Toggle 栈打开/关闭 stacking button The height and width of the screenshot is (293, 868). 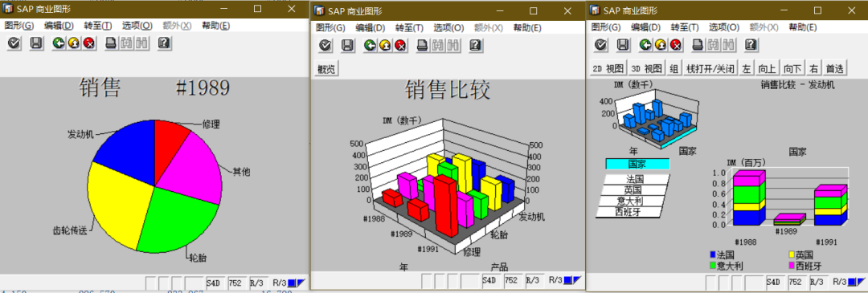[x=710, y=68]
